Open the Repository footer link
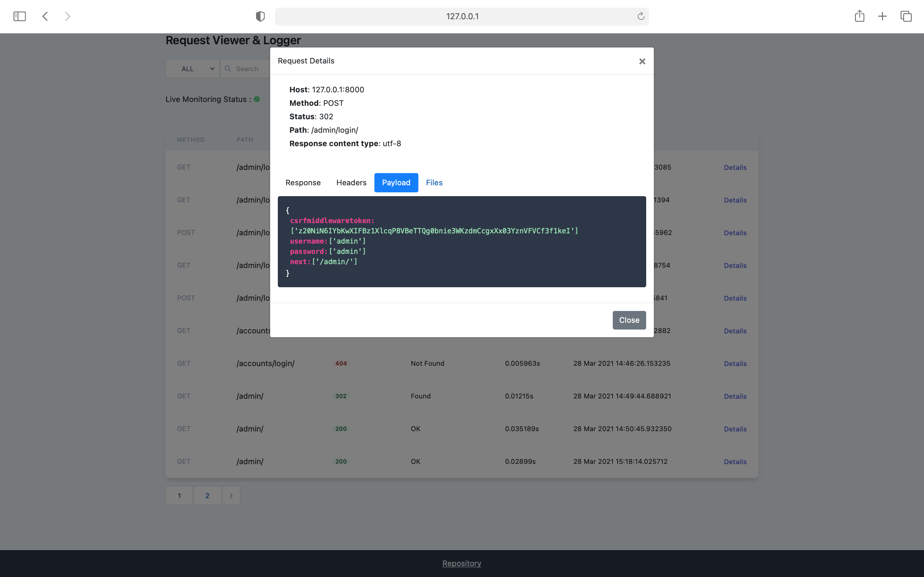The width and height of the screenshot is (924, 577). pyautogui.click(x=462, y=563)
